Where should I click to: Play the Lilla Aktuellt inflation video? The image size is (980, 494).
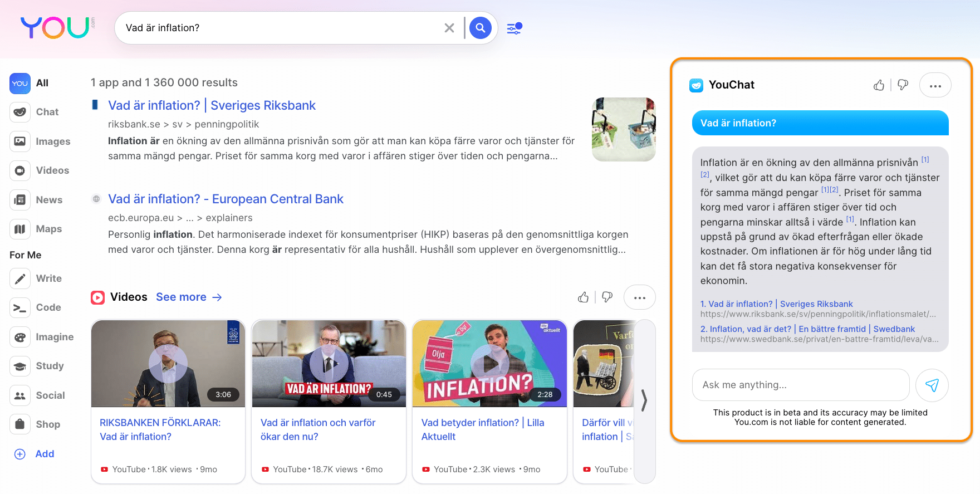[x=489, y=363]
